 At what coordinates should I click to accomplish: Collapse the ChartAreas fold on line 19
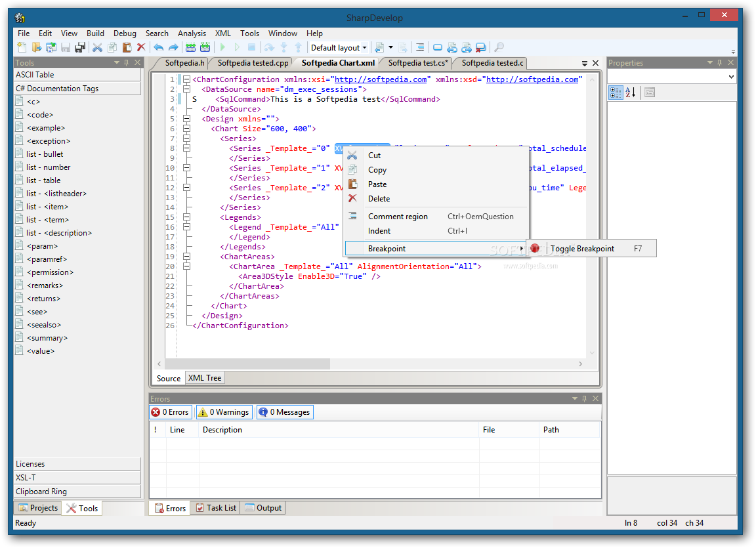[x=186, y=257]
